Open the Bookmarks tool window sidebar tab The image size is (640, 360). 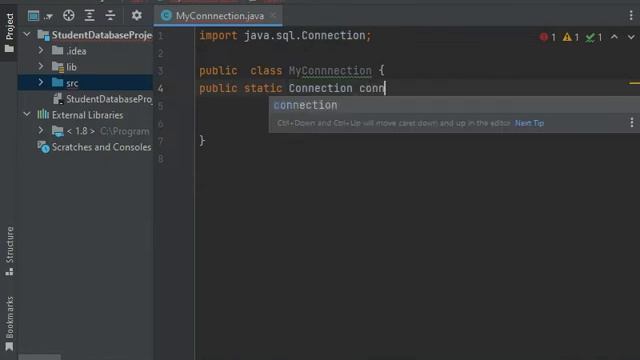9,323
